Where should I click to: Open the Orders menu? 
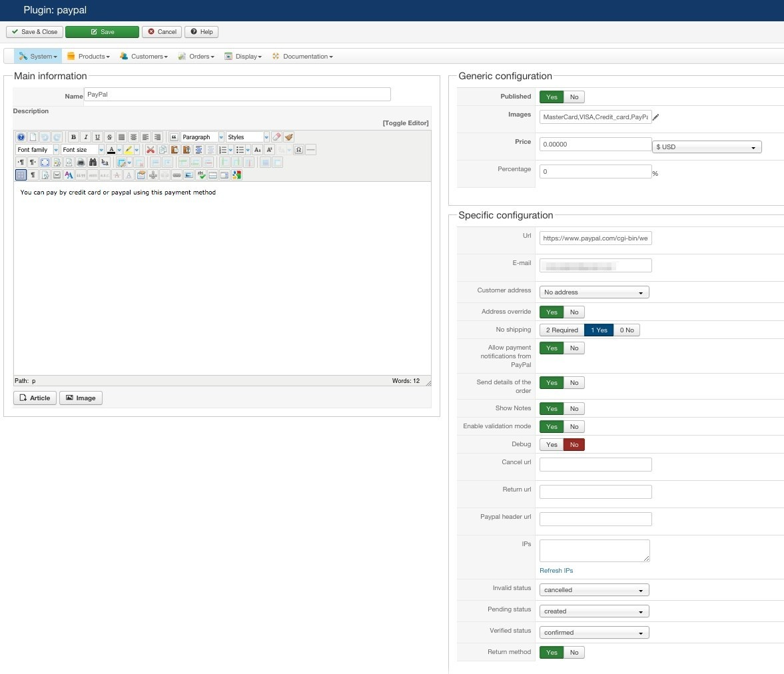click(196, 57)
